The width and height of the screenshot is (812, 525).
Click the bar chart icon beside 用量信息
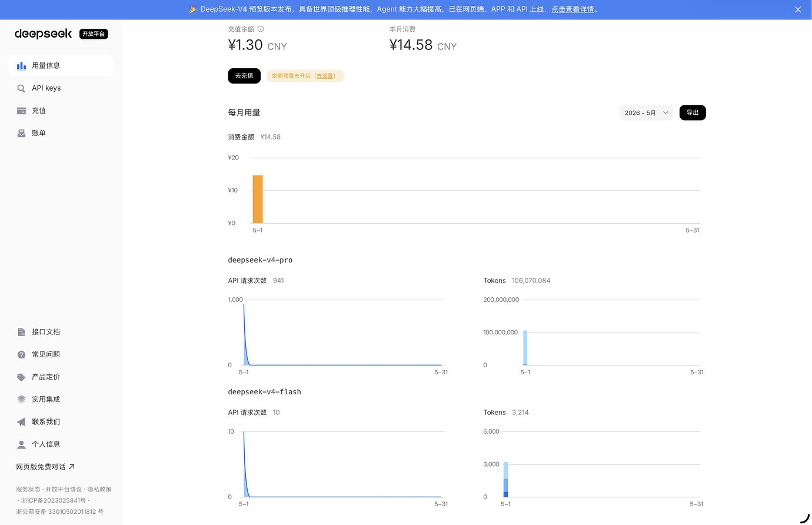point(21,66)
